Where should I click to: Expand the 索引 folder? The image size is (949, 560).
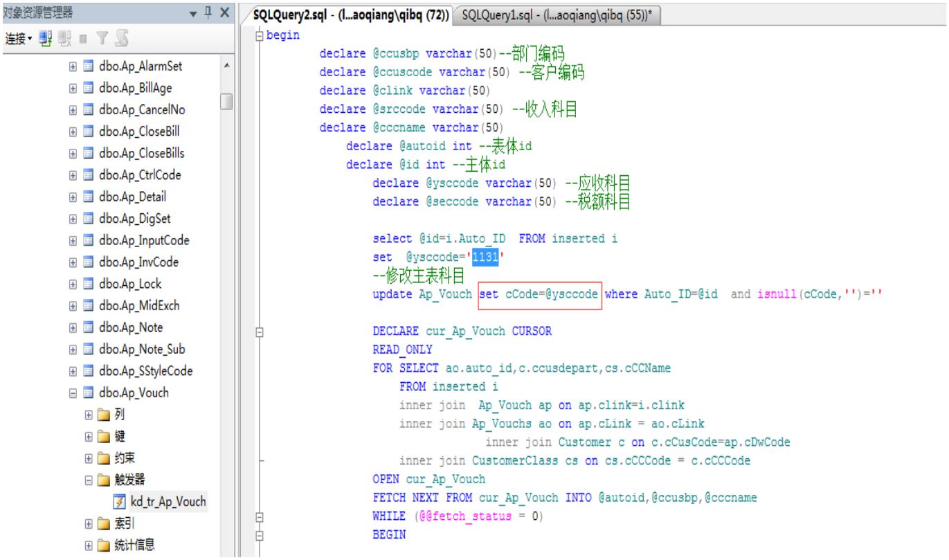point(89,523)
